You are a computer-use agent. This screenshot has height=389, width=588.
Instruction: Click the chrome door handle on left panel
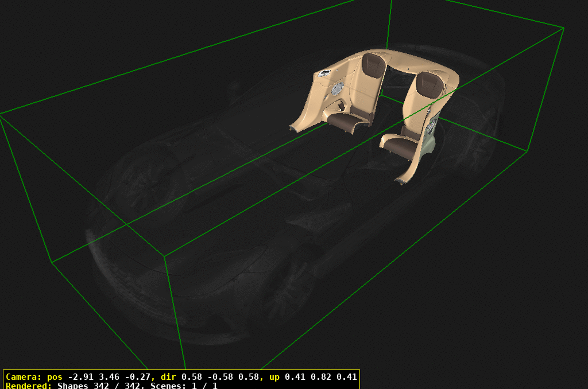326,73
